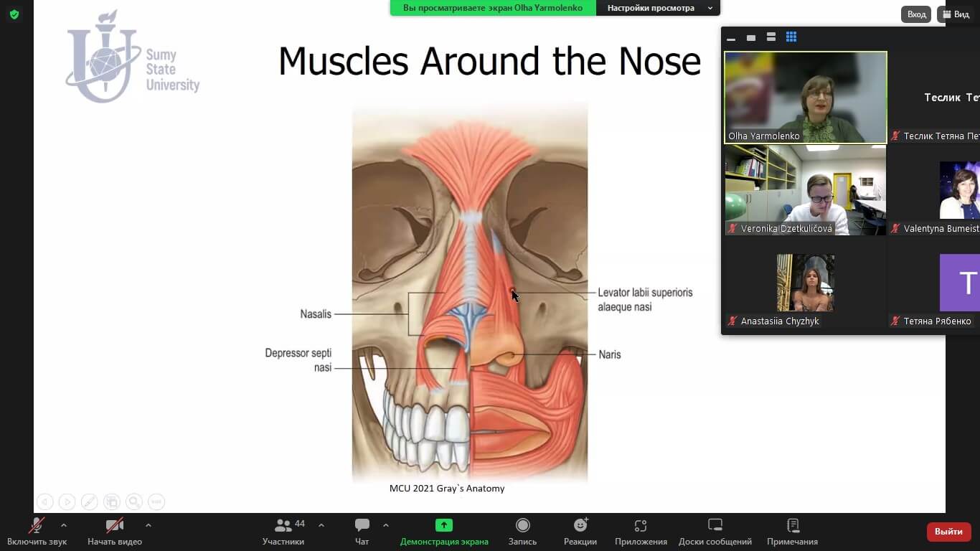This screenshot has width=980, height=551.
Task: Click the green Share Screen icon
Action: [444, 526]
